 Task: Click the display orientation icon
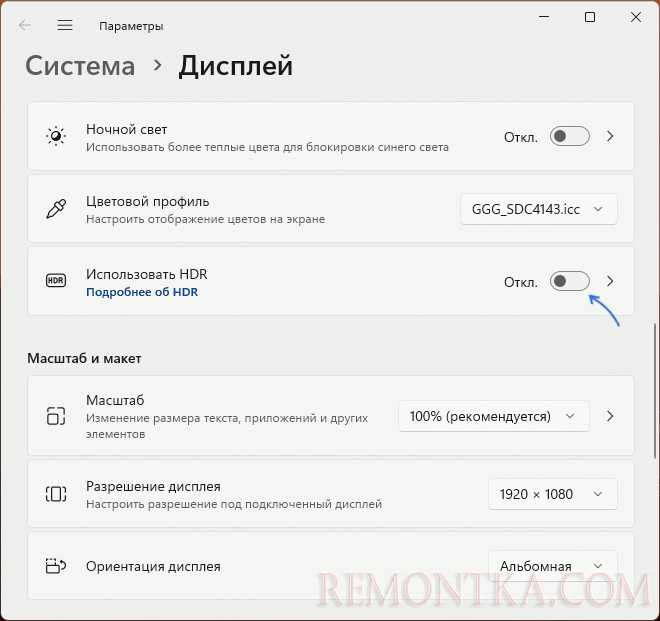(x=56, y=566)
